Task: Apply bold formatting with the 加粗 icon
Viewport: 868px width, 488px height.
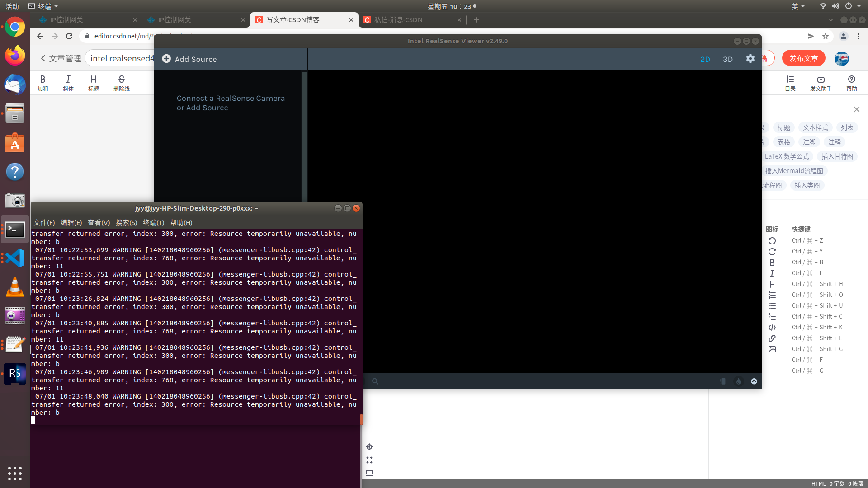Action: 42,83
